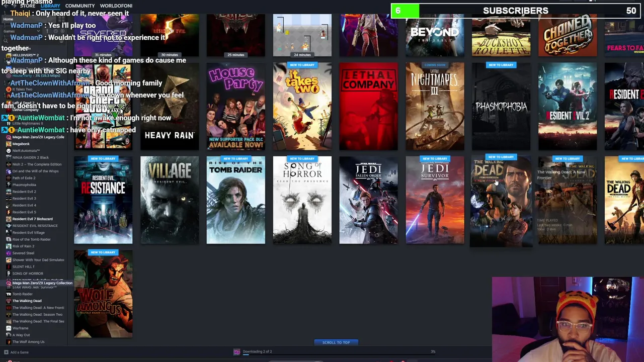Click the Megabonk icon in sidebar
Viewport: 644px width, 362px height.
click(9, 144)
